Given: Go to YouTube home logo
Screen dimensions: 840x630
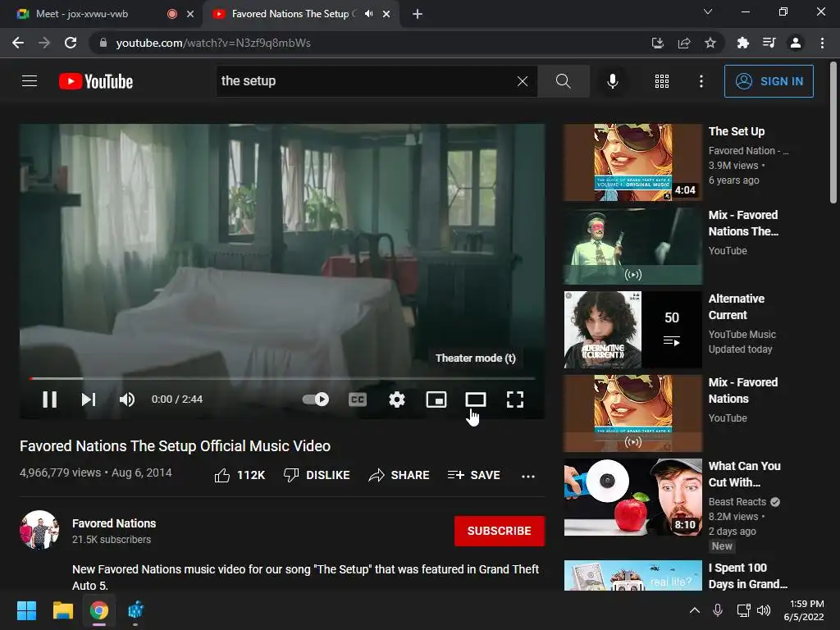Looking at the screenshot, I should [96, 81].
